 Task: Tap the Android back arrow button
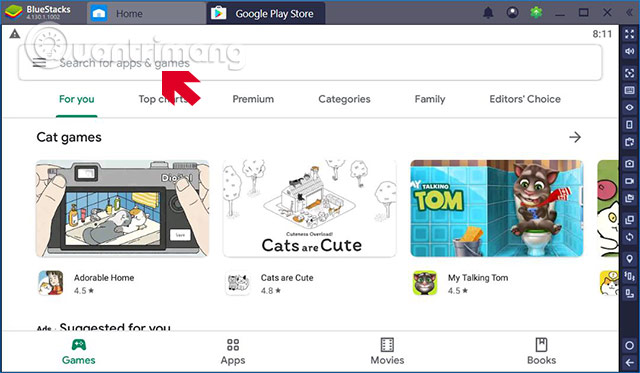[629, 362]
